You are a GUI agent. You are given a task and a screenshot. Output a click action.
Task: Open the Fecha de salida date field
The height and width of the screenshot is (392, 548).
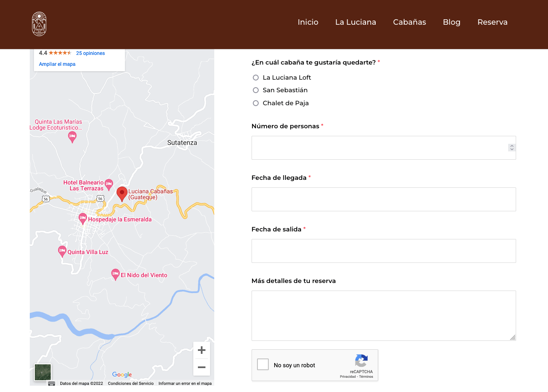pyautogui.click(x=383, y=251)
